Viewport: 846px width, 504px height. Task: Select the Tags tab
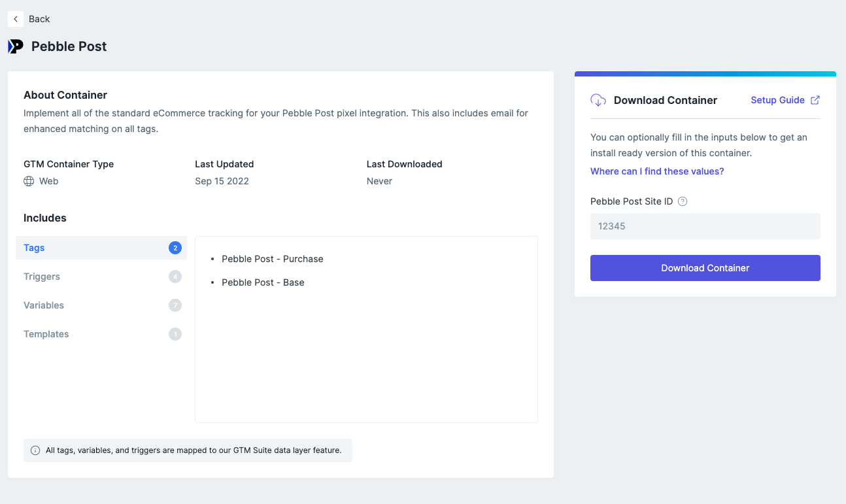tap(101, 248)
